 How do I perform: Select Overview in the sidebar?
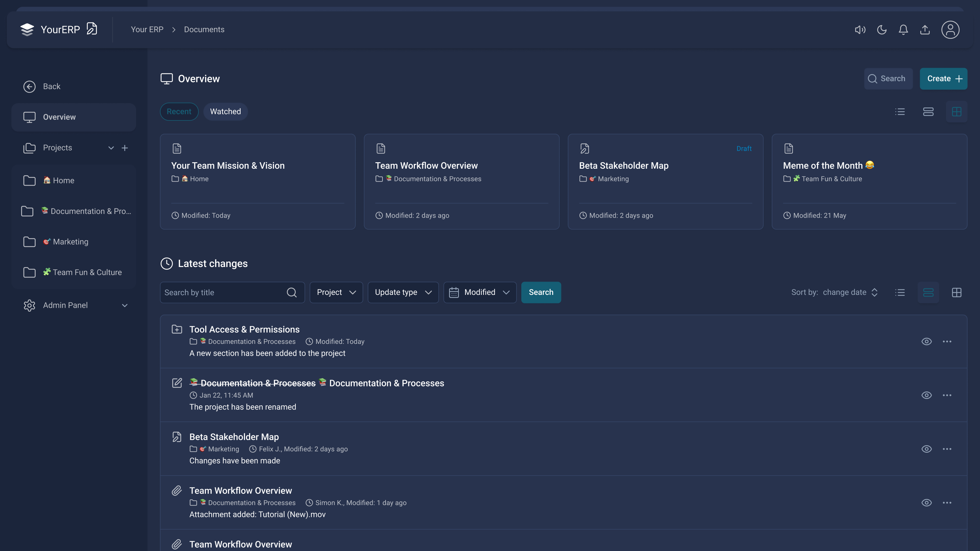(74, 117)
